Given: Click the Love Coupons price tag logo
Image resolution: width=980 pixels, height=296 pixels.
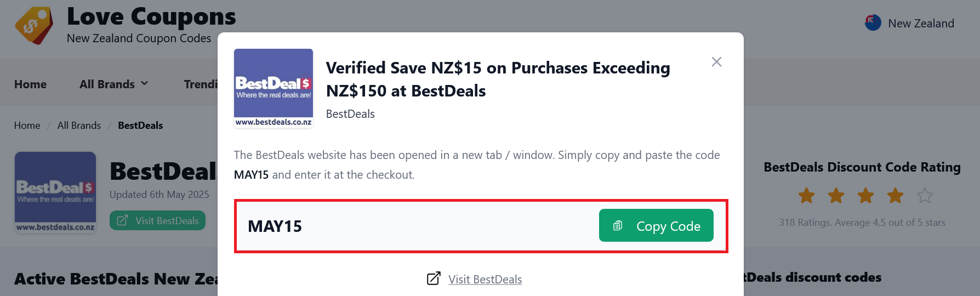Looking at the screenshot, I should [x=35, y=25].
